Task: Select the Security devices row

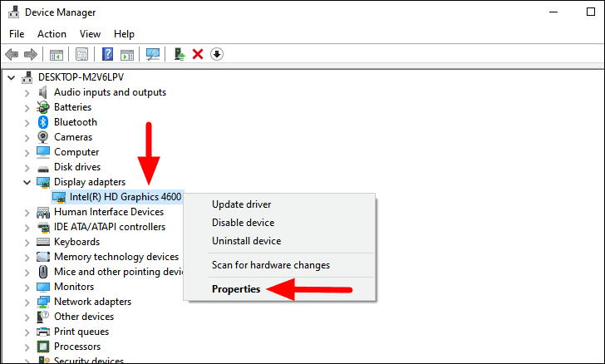Action: pos(89,361)
